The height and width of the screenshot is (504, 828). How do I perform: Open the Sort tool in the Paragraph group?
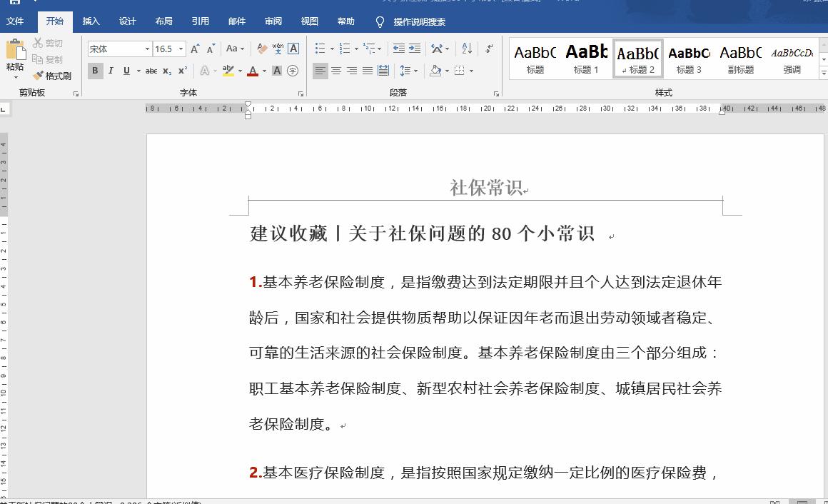467,49
